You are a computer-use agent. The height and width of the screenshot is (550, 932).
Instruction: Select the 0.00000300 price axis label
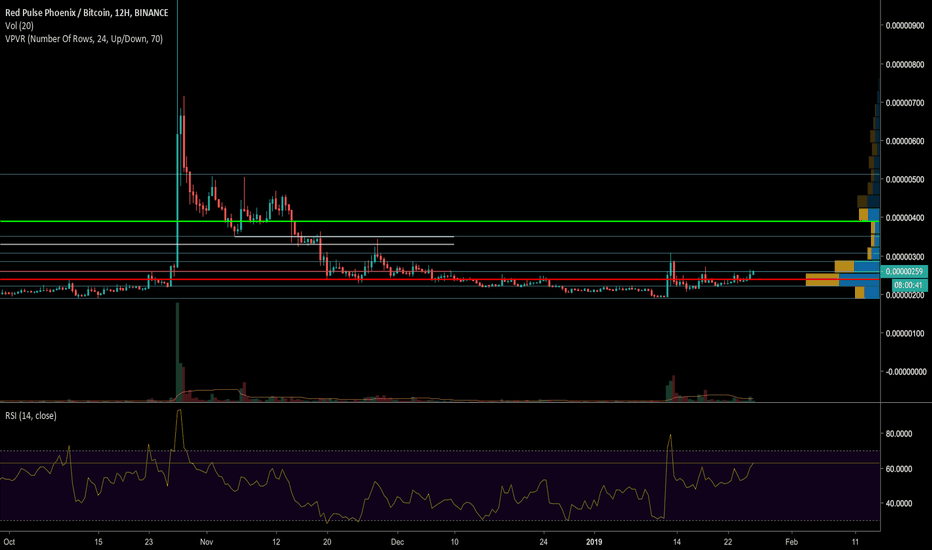pyautogui.click(x=905, y=256)
